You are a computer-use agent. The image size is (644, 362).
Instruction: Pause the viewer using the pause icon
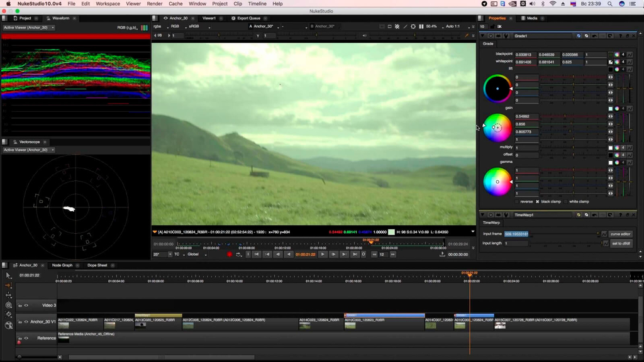421,27
